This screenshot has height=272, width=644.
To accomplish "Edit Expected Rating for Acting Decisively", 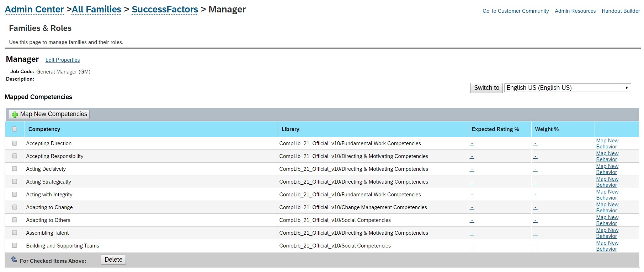I will (x=472, y=169).
